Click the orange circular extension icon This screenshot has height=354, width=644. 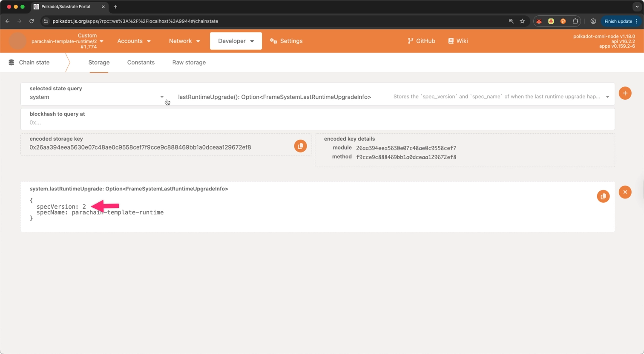[x=563, y=21]
